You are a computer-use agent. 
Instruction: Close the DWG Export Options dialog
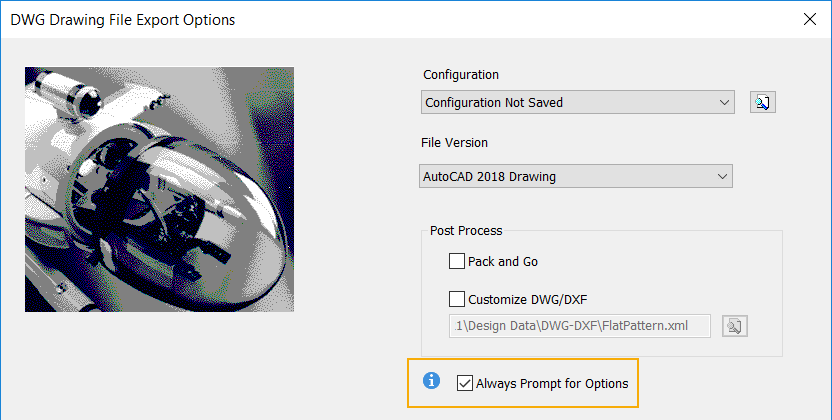click(x=810, y=18)
